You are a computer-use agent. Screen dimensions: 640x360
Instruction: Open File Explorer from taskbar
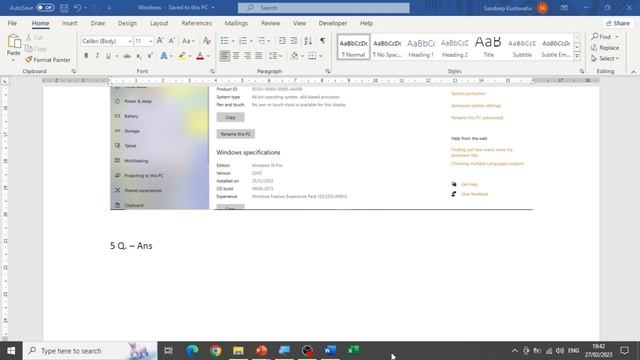point(238,351)
